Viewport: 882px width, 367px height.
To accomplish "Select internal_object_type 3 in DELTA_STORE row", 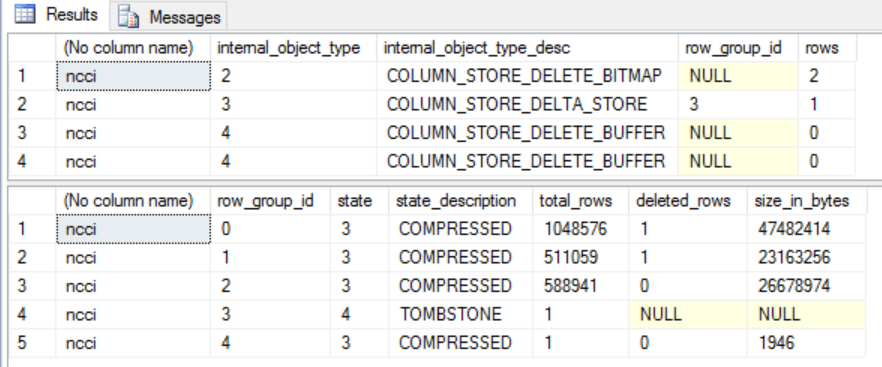I will [x=293, y=104].
